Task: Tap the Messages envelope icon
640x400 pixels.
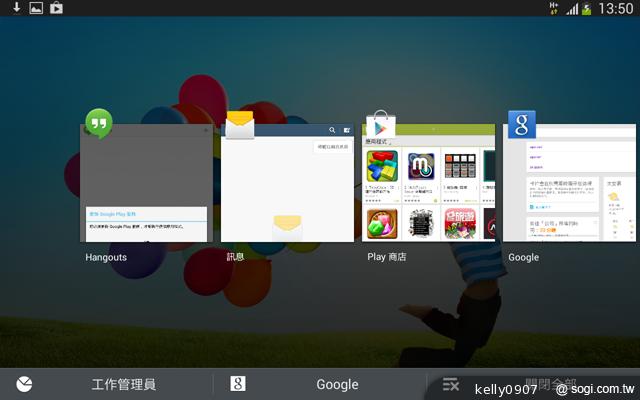Action: tap(240, 125)
